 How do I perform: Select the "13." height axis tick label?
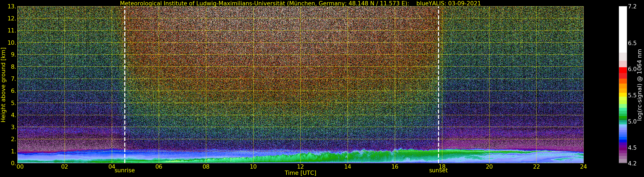pyautogui.click(x=12, y=6)
